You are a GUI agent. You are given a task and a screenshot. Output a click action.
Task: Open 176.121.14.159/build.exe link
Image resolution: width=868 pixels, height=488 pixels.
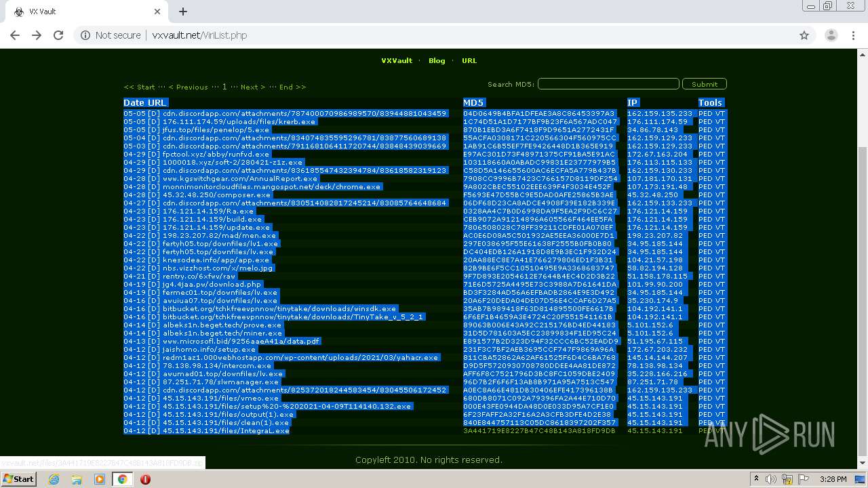pyautogui.click(x=212, y=219)
